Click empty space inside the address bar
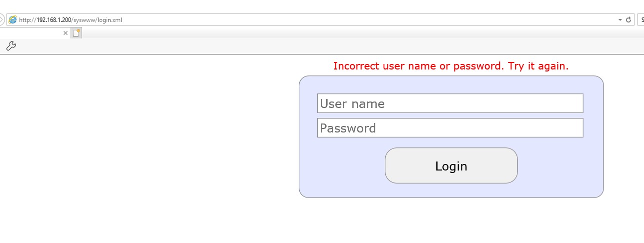 click(x=350, y=20)
